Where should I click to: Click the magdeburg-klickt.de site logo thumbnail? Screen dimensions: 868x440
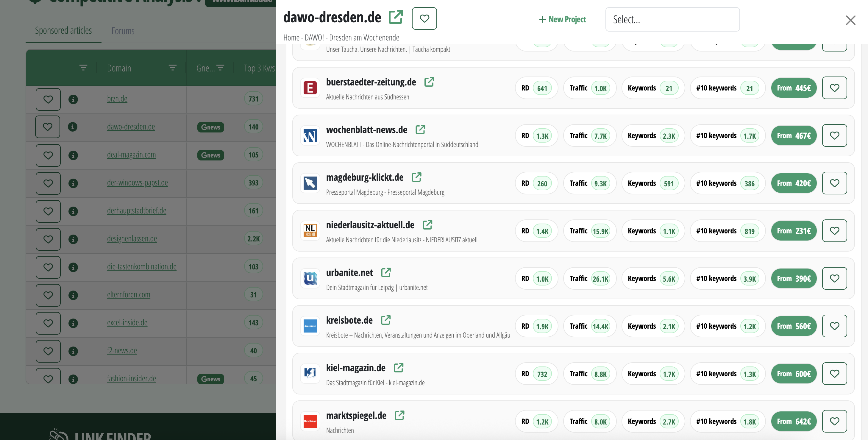(x=310, y=183)
